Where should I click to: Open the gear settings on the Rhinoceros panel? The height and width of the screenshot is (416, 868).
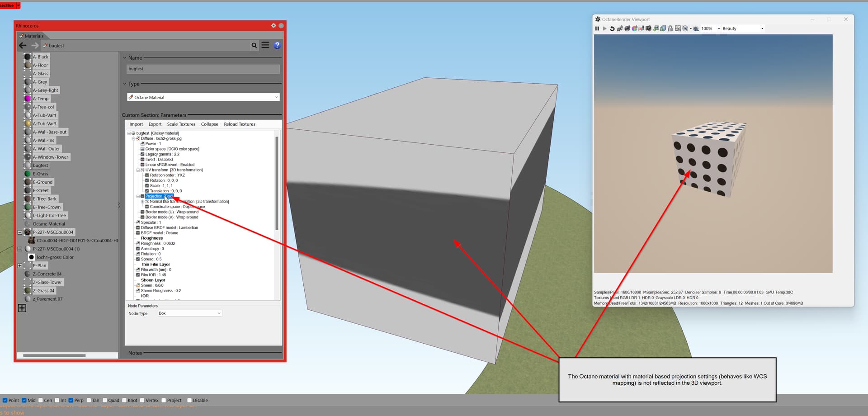(274, 26)
